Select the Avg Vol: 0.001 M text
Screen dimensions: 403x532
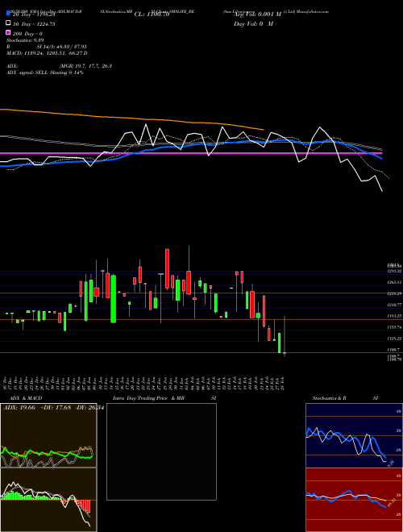coord(257,15)
